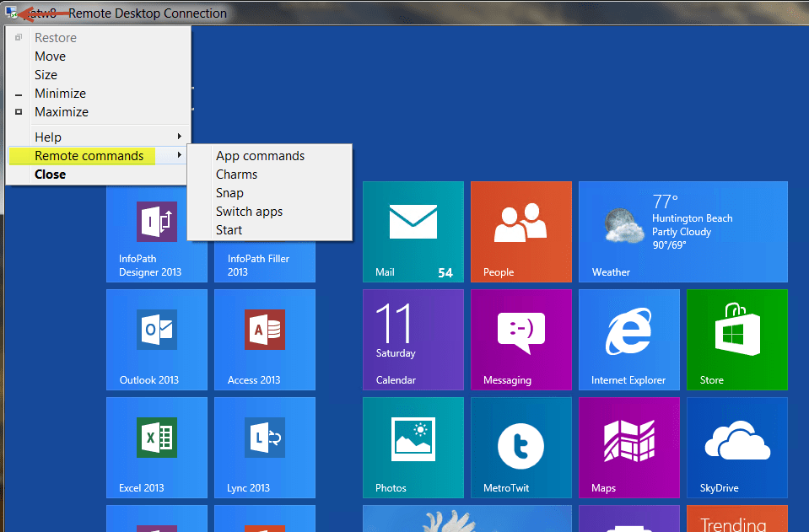Launch Excel 2013
The height and width of the screenshot is (532, 809).
click(x=156, y=447)
